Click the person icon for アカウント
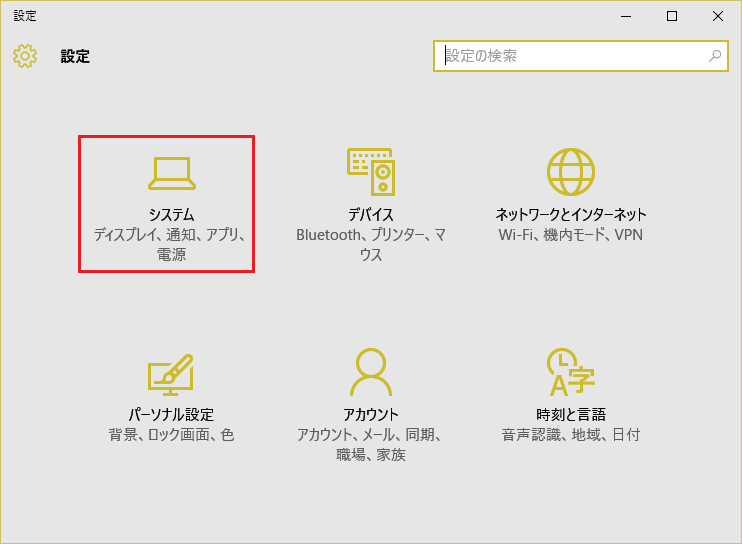Viewport: 742px width, 544px height. tap(371, 373)
